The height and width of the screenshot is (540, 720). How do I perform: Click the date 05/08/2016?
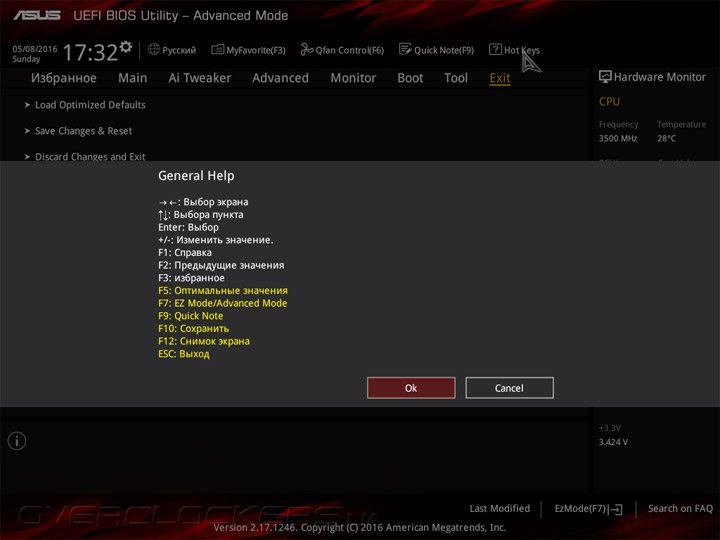click(x=35, y=49)
